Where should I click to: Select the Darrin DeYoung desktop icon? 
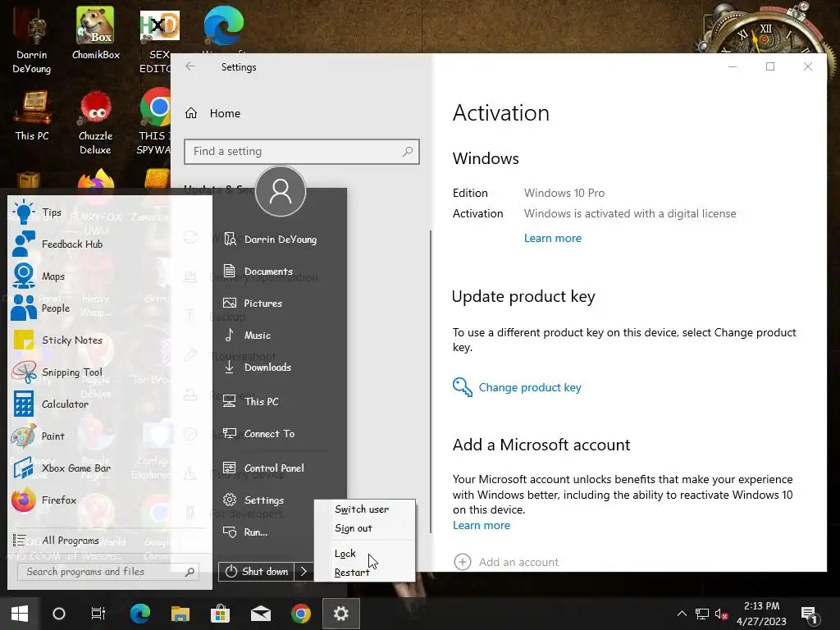coord(32,40)
